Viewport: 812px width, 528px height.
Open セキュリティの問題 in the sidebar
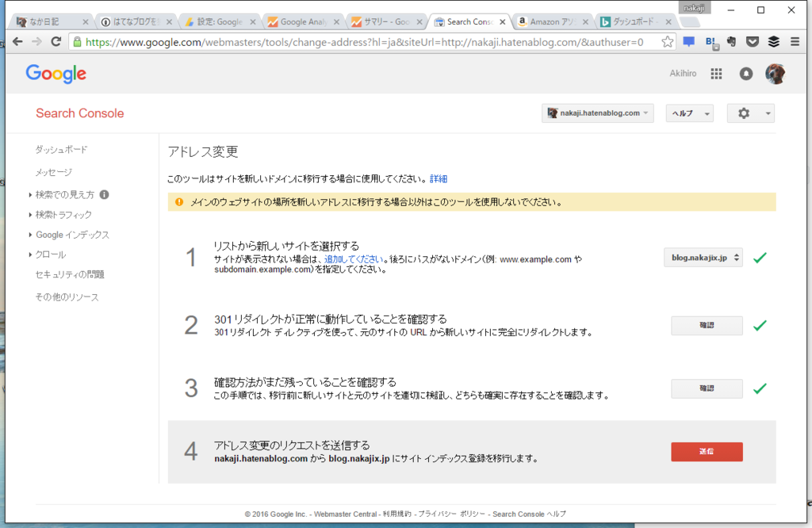(70, 274)
